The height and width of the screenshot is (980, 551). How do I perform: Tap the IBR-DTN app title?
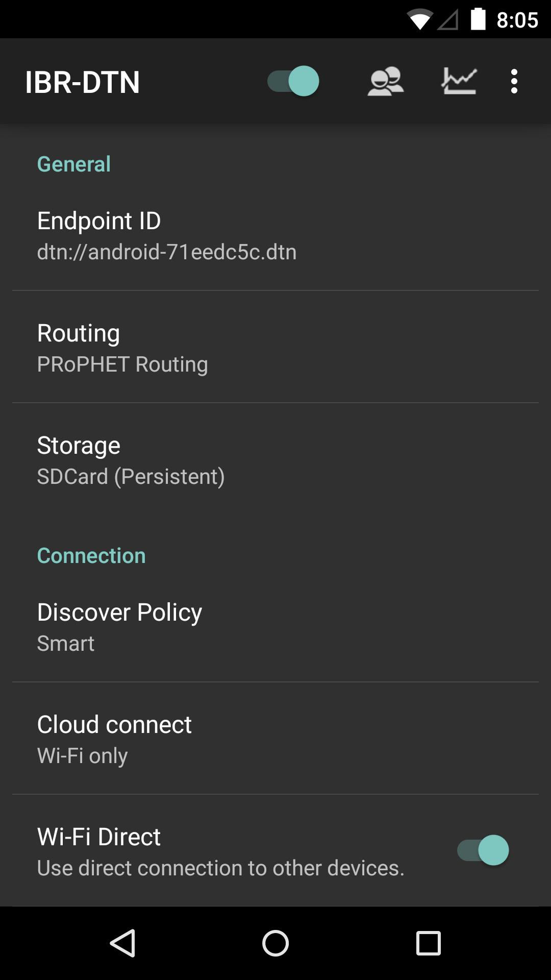83,82
